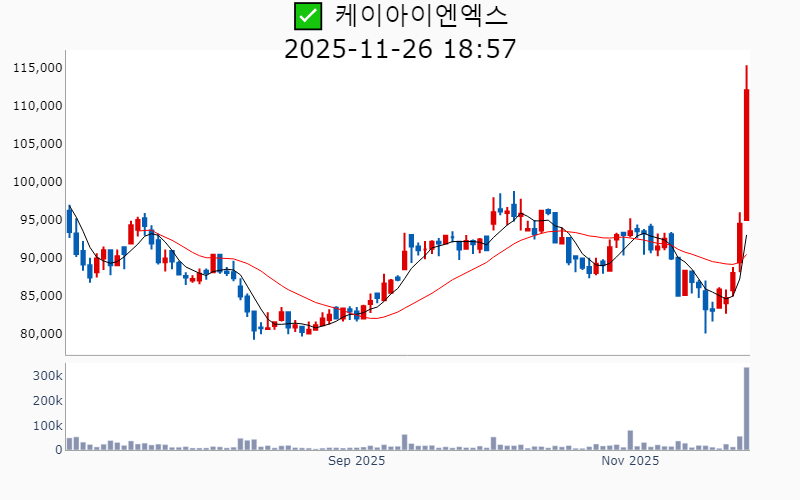Select the 115,000 price axis label
Image resolution: width=800 pixels, height=500 pixels.
38,68
